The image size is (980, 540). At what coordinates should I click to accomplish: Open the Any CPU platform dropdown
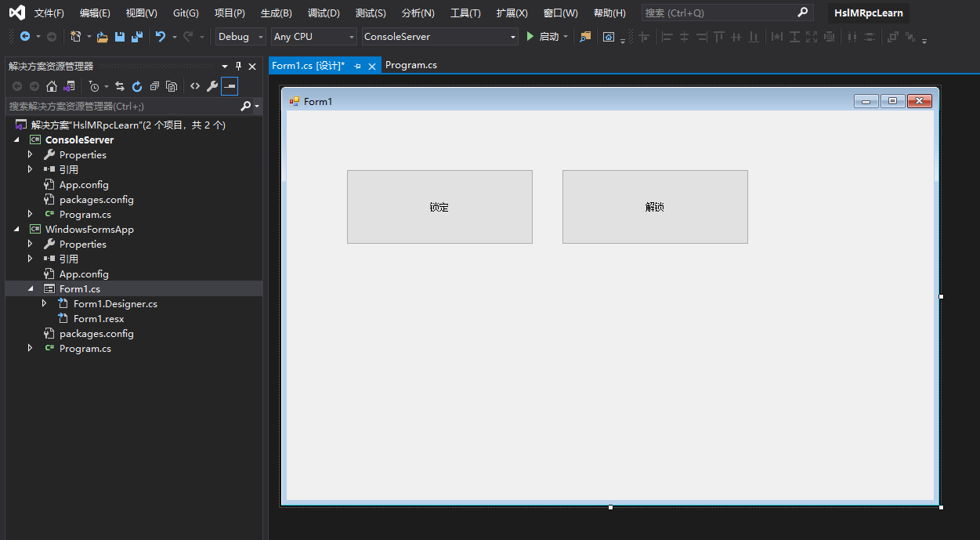(x=352, y=36)
